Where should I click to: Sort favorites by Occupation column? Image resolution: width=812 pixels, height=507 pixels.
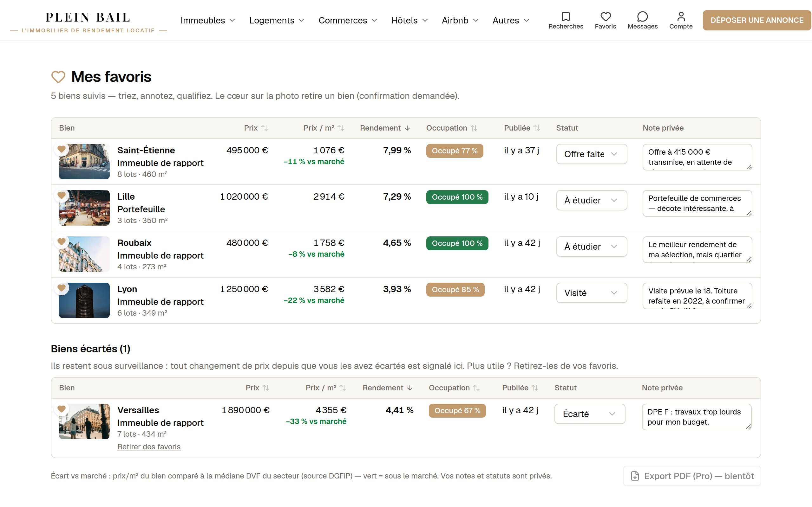point(452,128)
